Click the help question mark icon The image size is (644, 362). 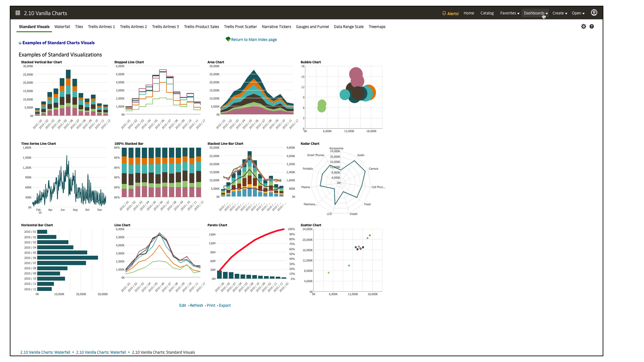pos(592,26)
